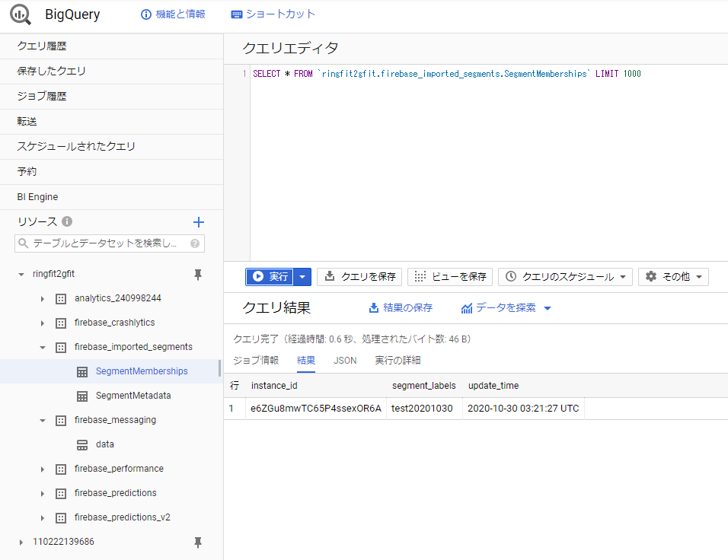Screen dimensions: 728x560
Task: Click the SegmentMetadata table icon
Action: pos(82,396)
